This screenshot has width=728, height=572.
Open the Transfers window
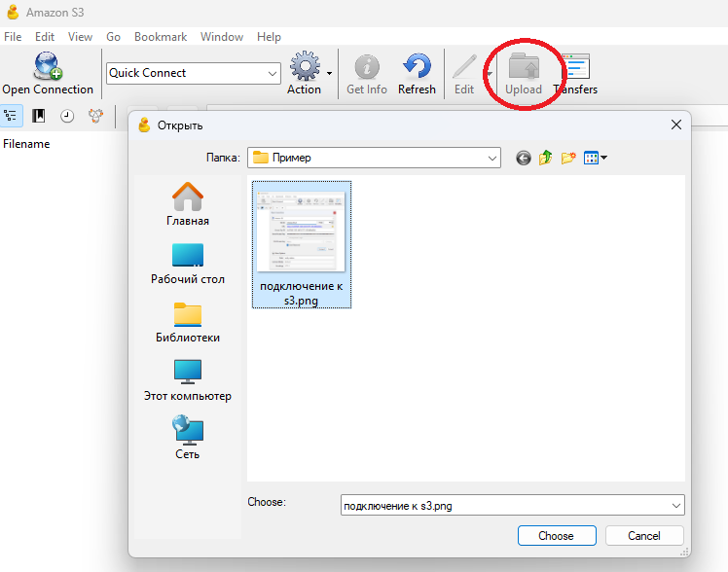click(x=575, y=67)
